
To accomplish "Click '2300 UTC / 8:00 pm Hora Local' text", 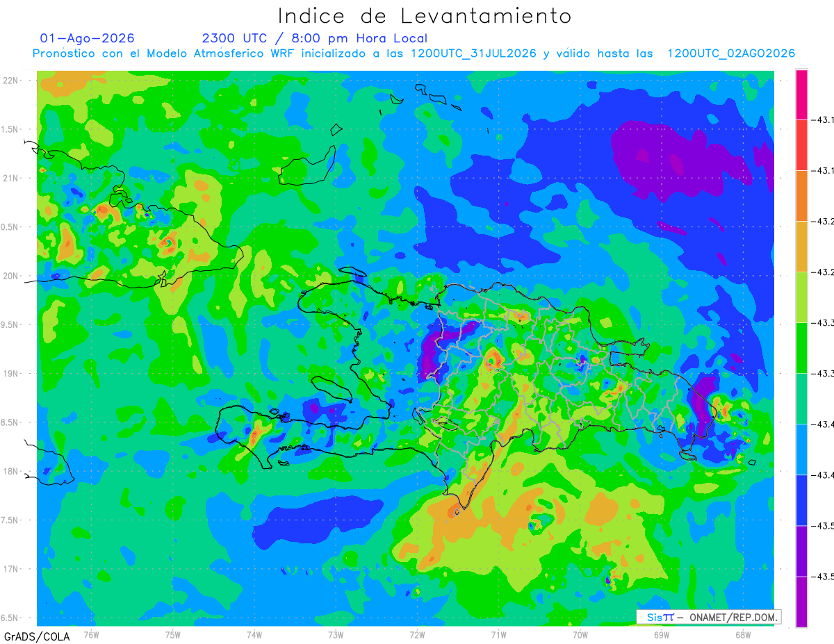I will coord(314,38).
